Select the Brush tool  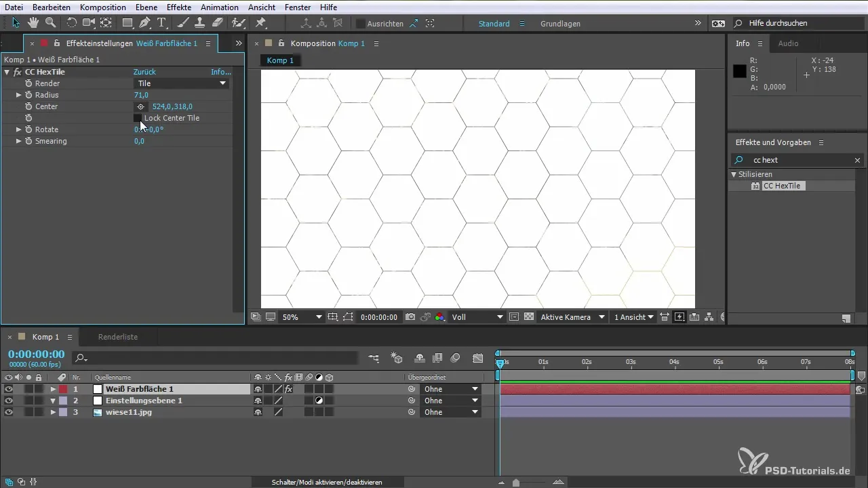(x=183, y=23)
